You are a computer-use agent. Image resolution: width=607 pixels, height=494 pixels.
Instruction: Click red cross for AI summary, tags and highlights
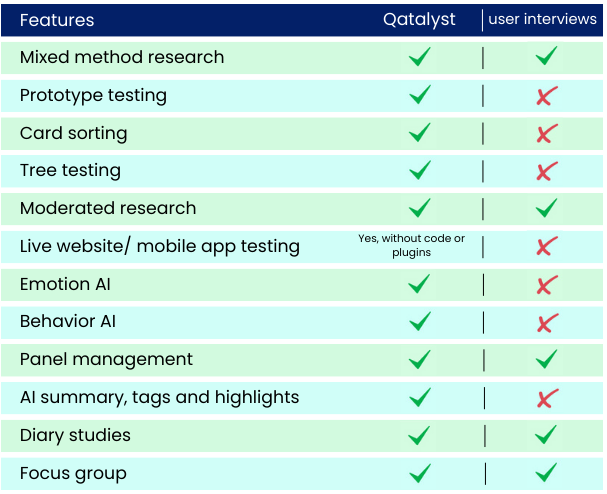pyautogui.click(x=547, y=398)
